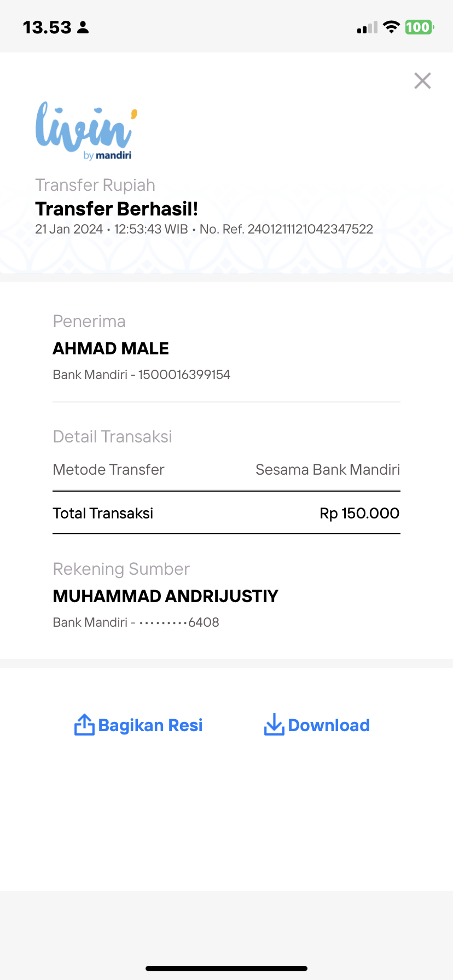453x980 pixels.
Task: Tap the Sesama Bank Mandiri transfer method
Action: tap(328, 469)
